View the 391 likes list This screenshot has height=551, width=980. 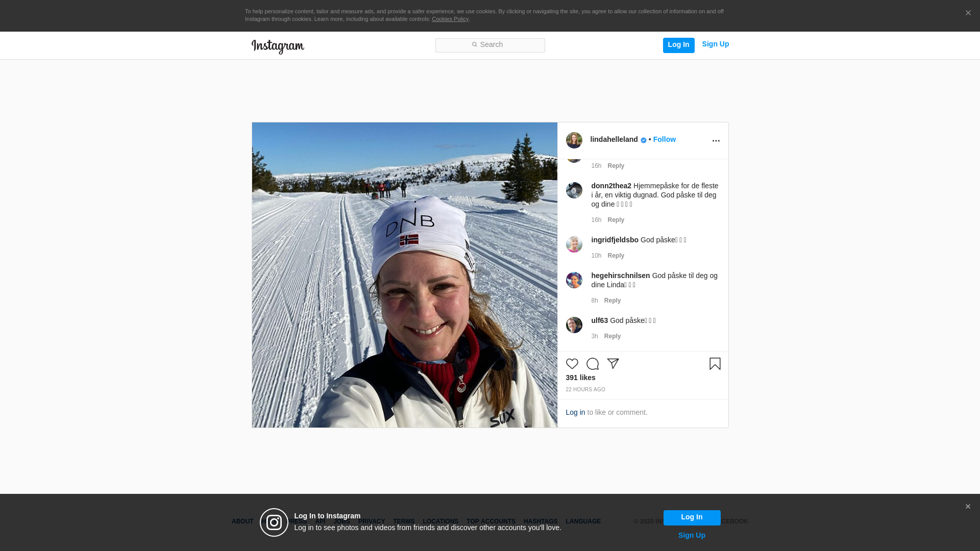coord(580,378)
